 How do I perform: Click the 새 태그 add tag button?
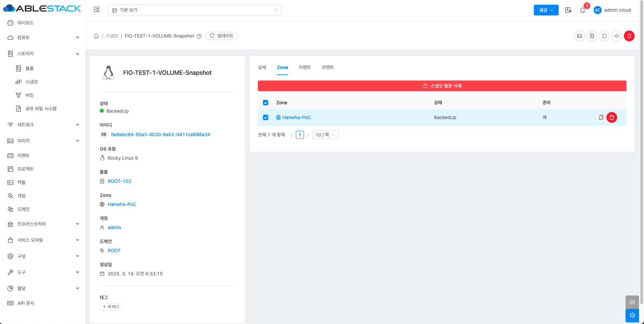click(111, 307)
